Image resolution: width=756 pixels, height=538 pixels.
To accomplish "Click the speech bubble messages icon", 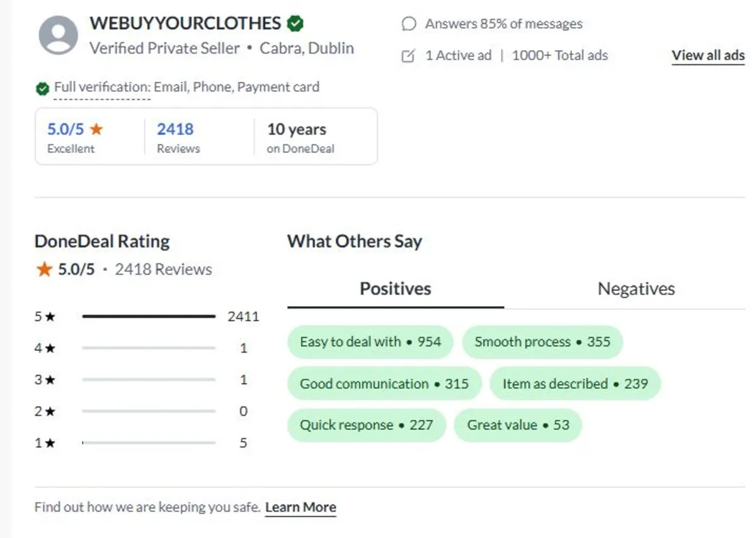I will pyautogui.click(x=409, y=24).
